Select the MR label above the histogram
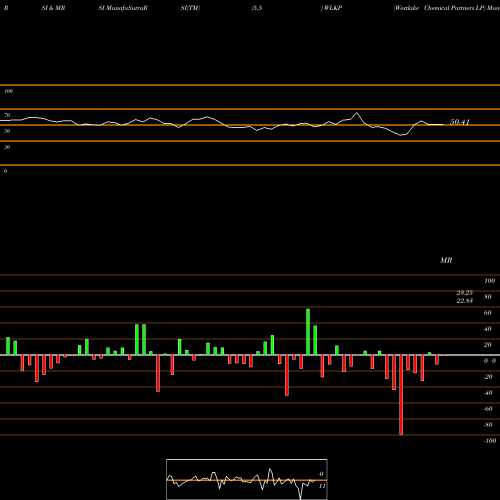This screenshot has height=500, width=500. [x=446, y=260]
